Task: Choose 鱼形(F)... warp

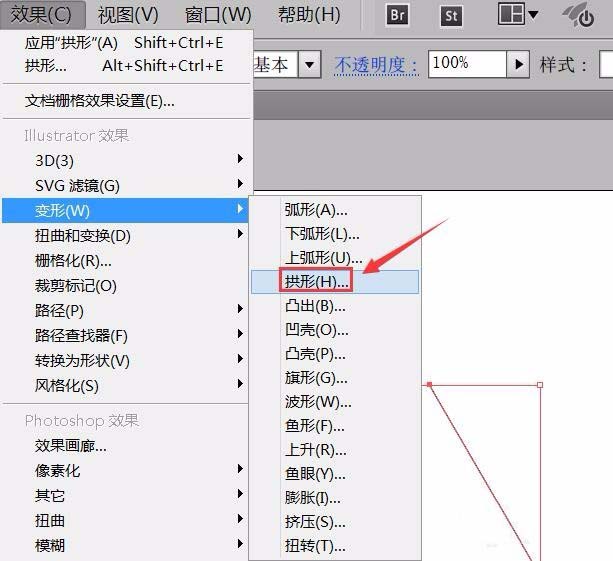Action: tap(335, 425)
